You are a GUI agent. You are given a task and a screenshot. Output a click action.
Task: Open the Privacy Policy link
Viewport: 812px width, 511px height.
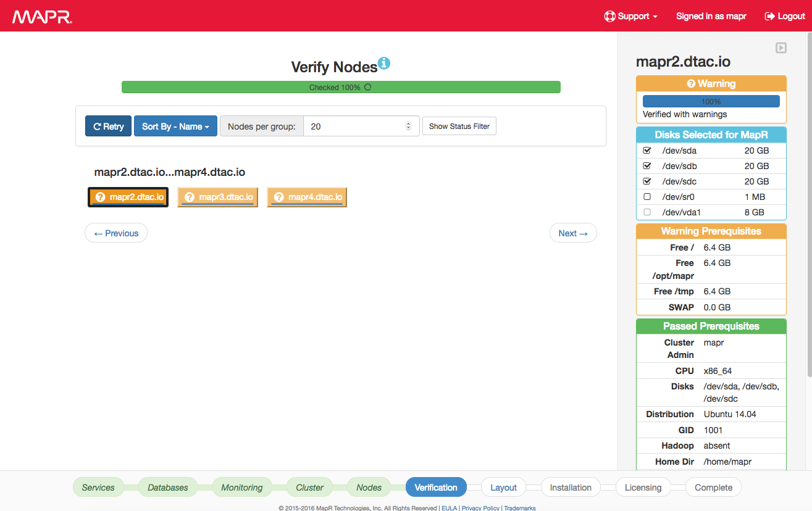[x=480, y=508]
